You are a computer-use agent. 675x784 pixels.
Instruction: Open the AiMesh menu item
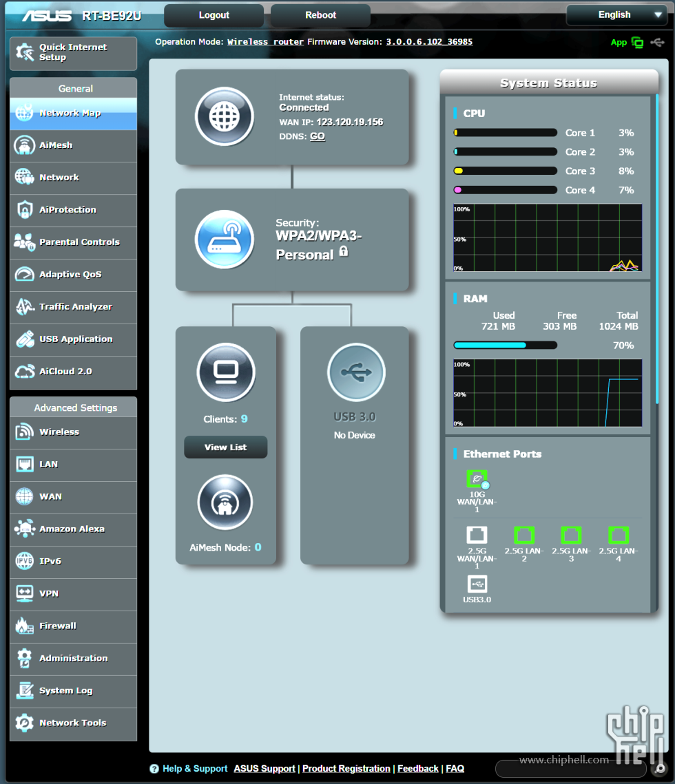(73, 145)
